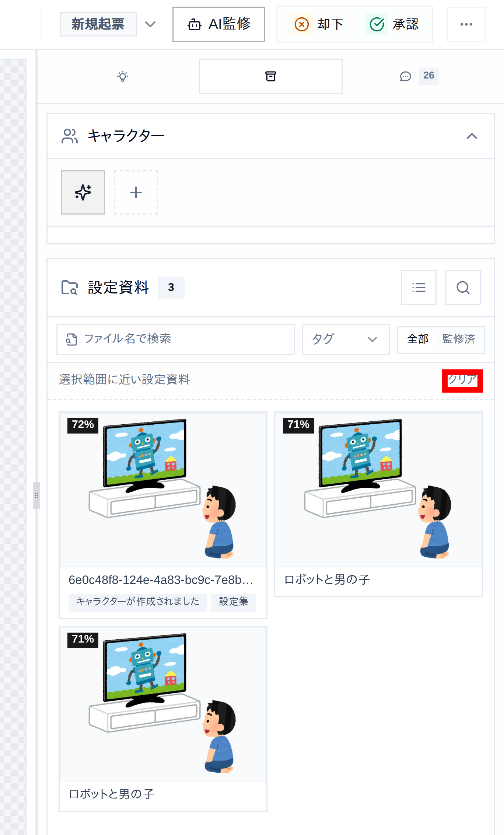
Task: Open the dropdown arrow beside 新規起票
Action: 150,24
